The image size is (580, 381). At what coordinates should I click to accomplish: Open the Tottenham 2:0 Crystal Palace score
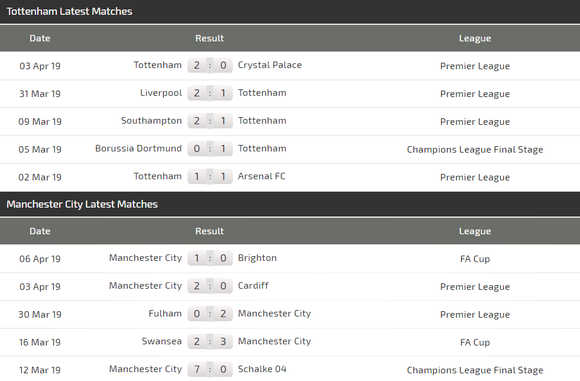tap(210, 65)
